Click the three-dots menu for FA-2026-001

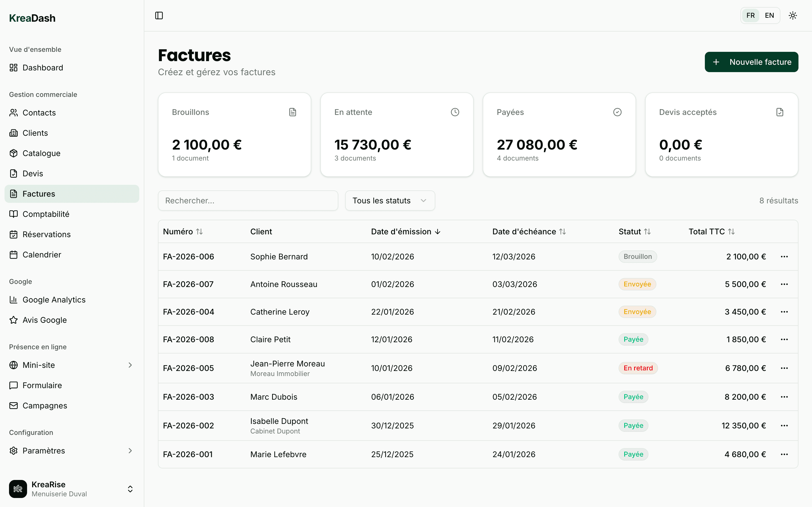(x=784, y=454)
